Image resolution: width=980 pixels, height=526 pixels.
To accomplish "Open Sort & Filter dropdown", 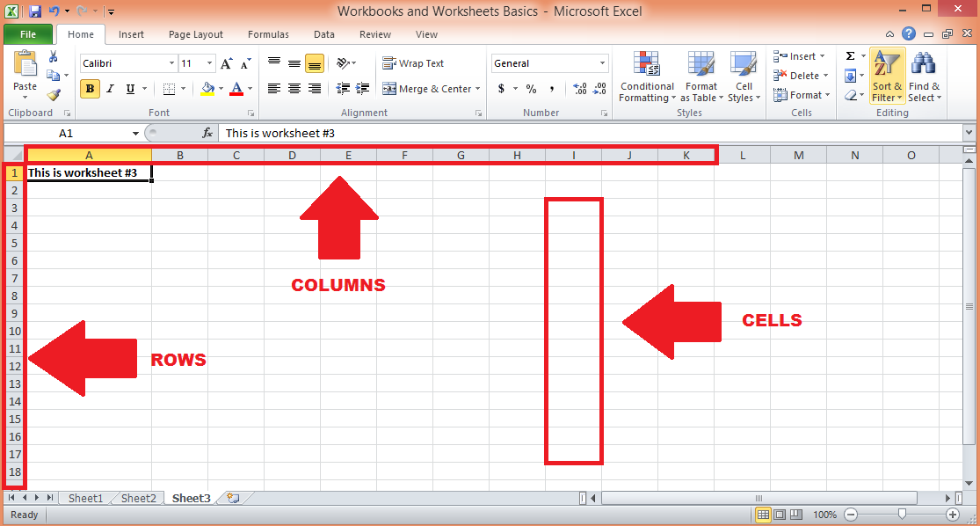I will pyautogui.click(x=887, y=77).
